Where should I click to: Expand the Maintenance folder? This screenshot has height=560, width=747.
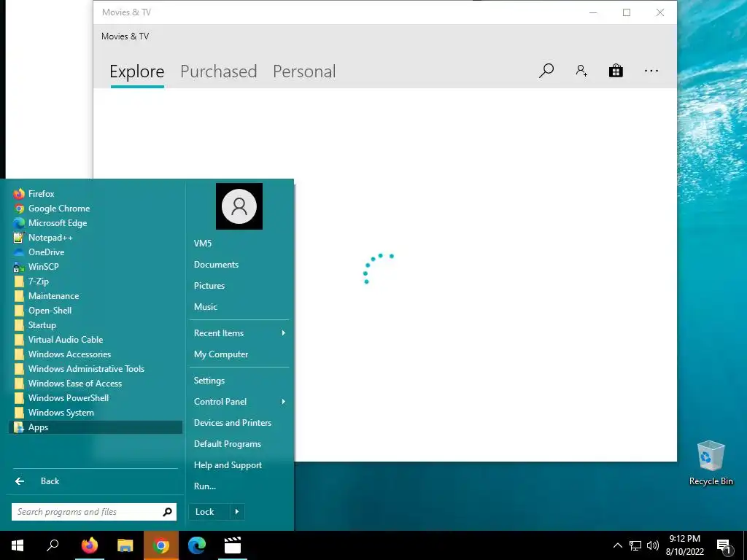tap(96, 296)
